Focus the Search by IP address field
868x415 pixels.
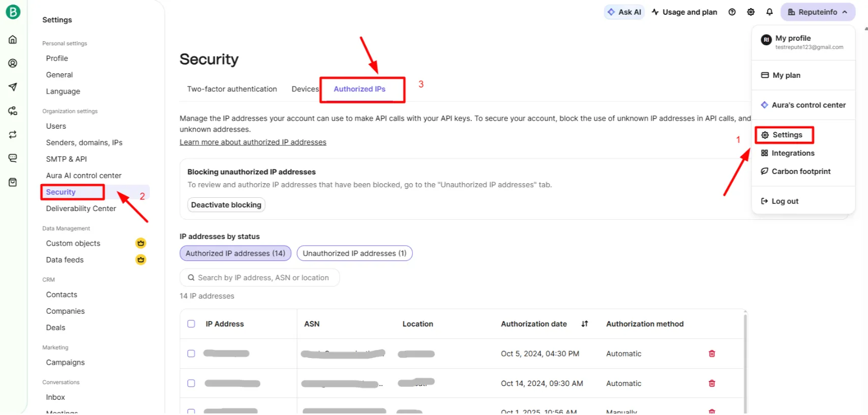[263, 278]
